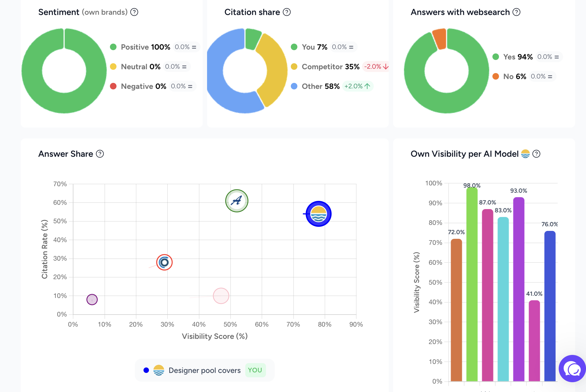Click help icon next to Answer Share
Image resolution: width=586 pixels, height=392 pixels.
pyautogui.click(x=100, y=154)
